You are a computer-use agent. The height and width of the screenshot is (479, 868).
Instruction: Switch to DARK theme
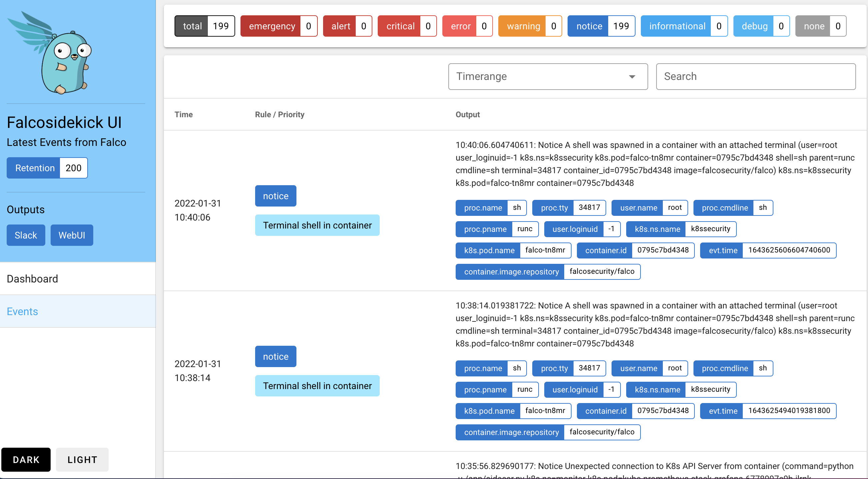(x=26, y=459)
